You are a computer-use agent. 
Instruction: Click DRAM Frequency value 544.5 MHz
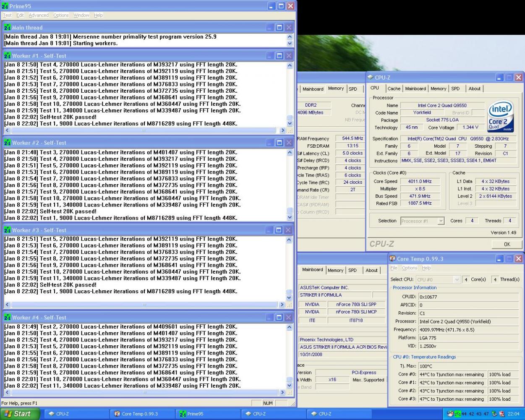[353, 138]
